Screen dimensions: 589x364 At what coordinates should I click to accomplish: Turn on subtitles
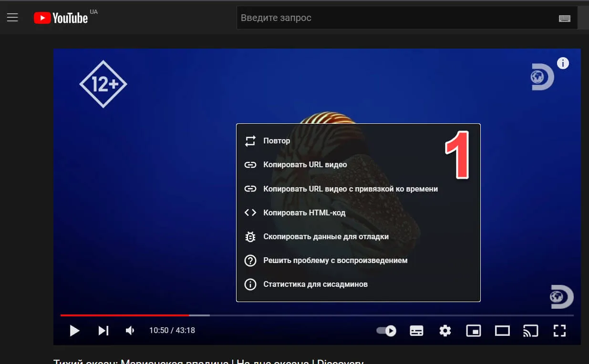click(416, 331)
